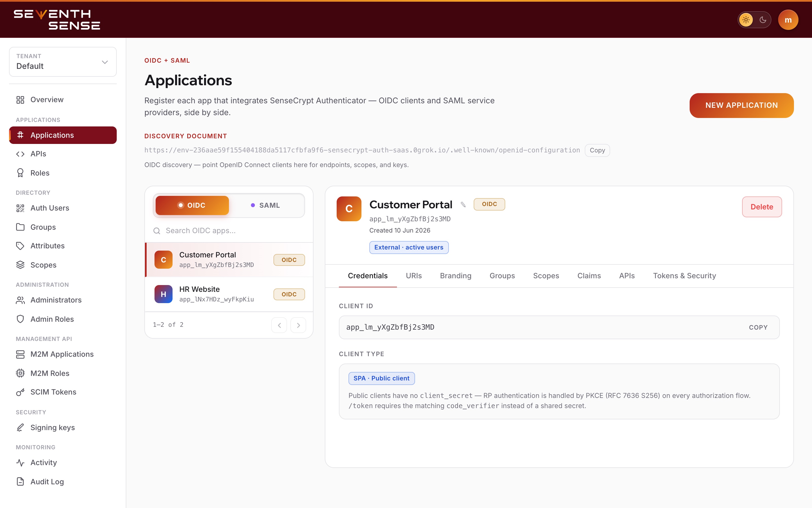812x508 pixels.
Task: Open the Tokens & Security tab
Action: point(685,276)
